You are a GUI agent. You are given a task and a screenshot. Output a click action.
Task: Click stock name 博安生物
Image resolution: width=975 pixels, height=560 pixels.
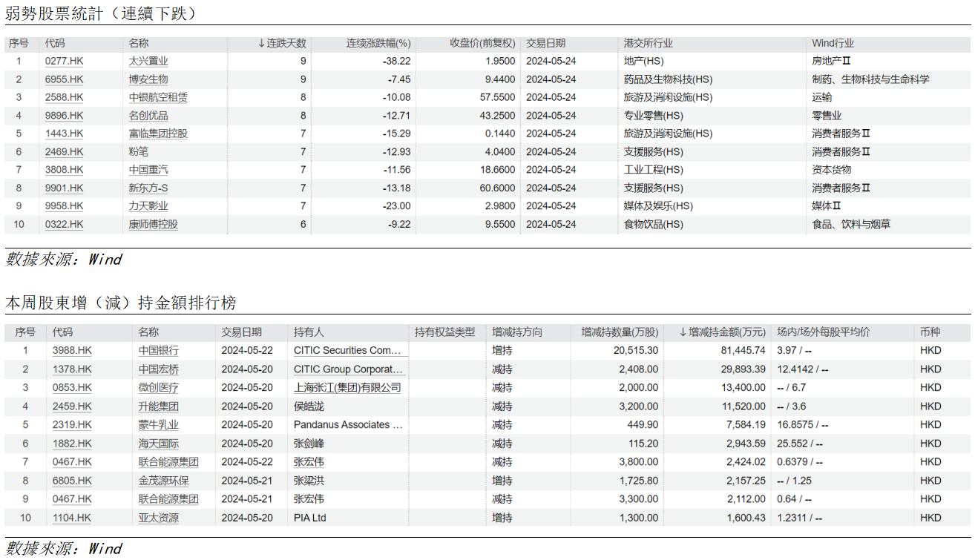[x=148, y=79]
